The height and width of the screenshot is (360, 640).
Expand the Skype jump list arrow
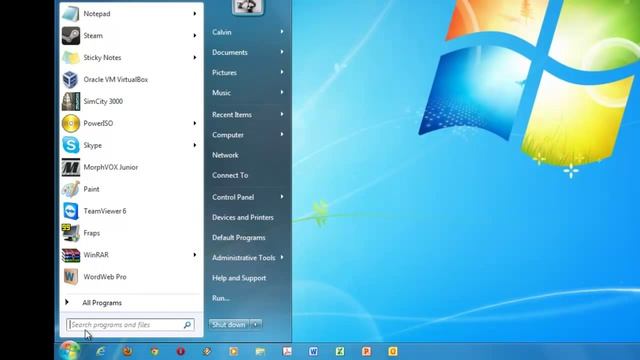(x=195, y=145)
